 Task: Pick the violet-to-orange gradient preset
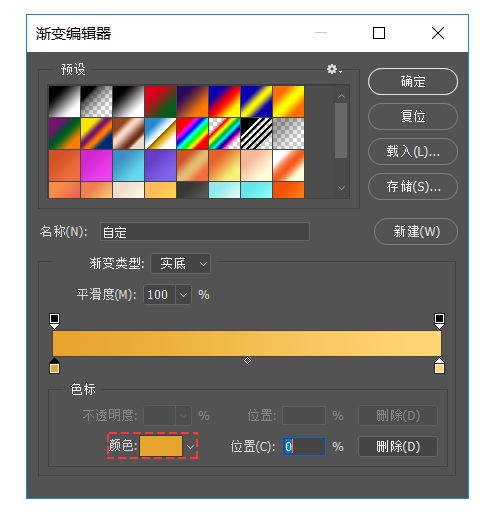(193, 101)
